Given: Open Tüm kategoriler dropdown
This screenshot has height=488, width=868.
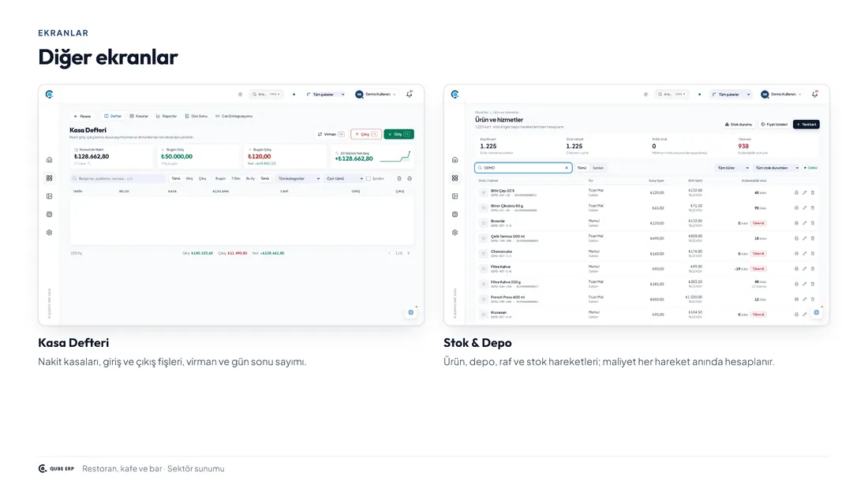Looking at the screenshot, I should coord(299,179).
